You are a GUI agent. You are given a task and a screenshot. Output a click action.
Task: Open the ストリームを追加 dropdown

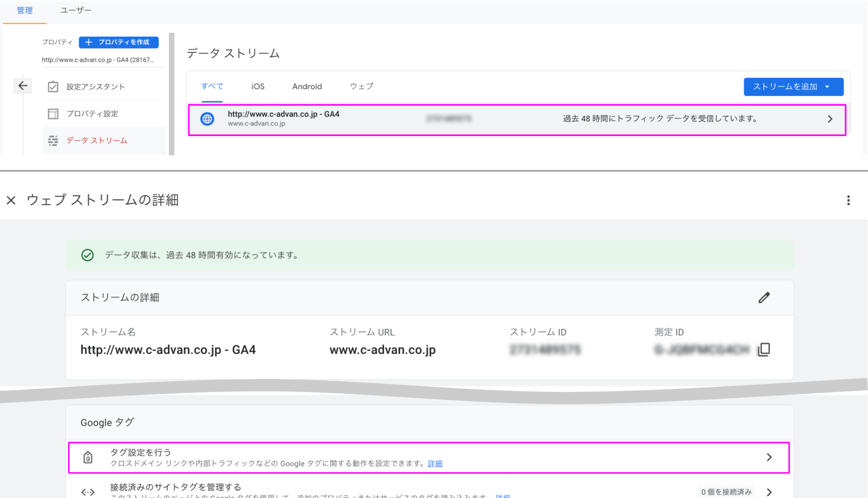pos(794,87)
